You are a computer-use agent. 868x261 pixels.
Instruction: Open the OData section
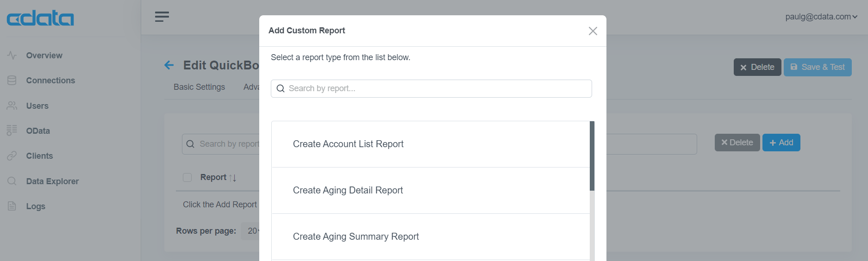38,131
